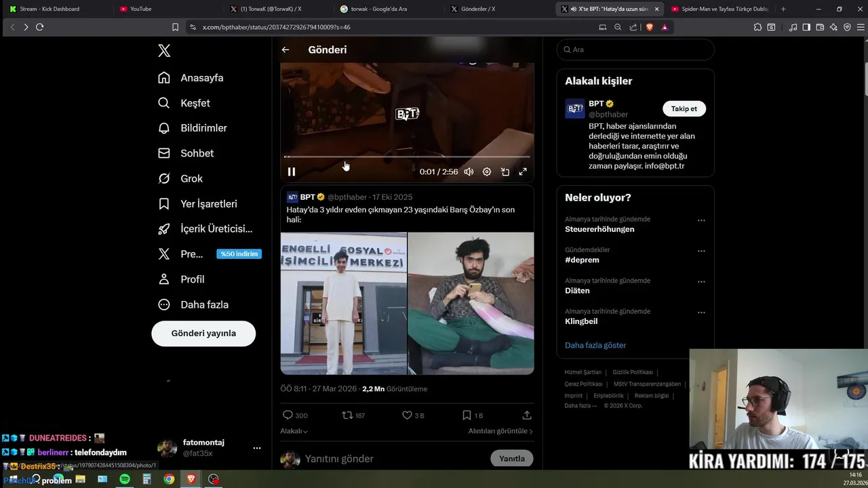Open fatomontaj account menu dots
The height and width of the screenshot is (488, 868).
tap(257, 448)
